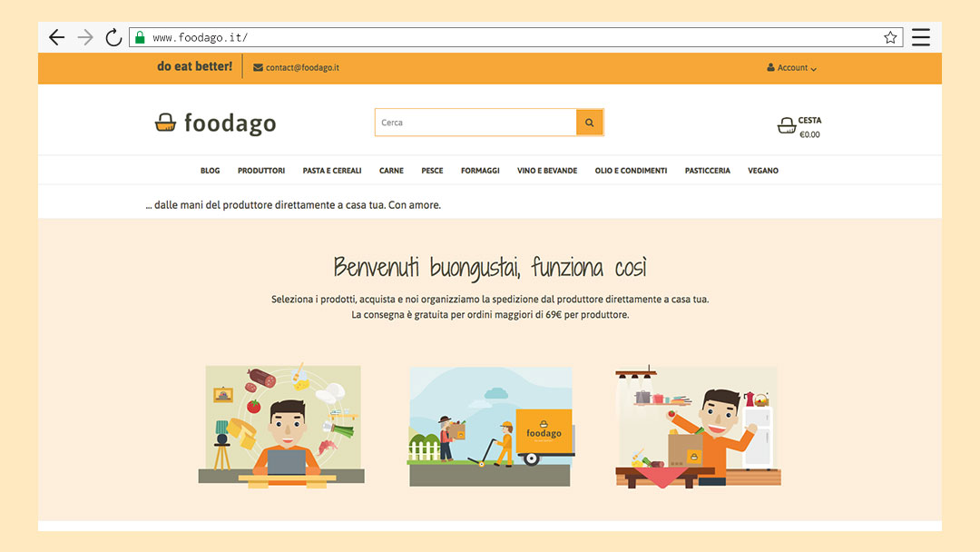Open the browser hamburger menu
Image resolution: width=980 pixels, height=552 pixels.
pos(921,37)
